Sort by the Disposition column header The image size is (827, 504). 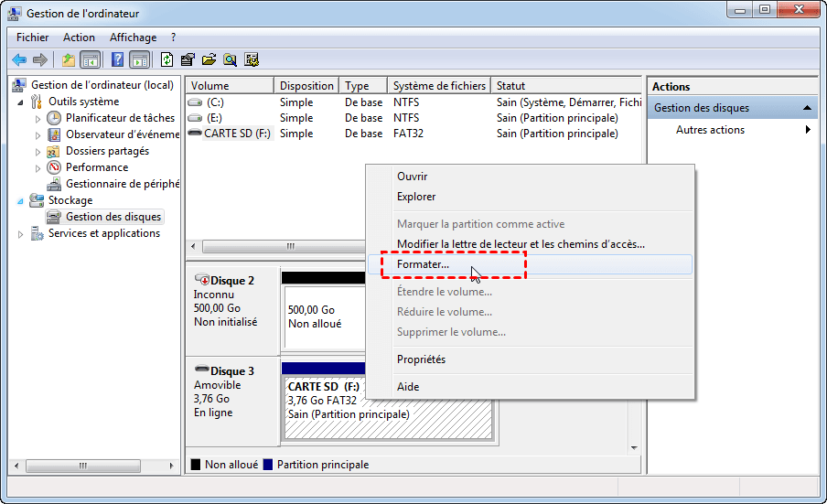pyautogui.click(x=306, y=85)
